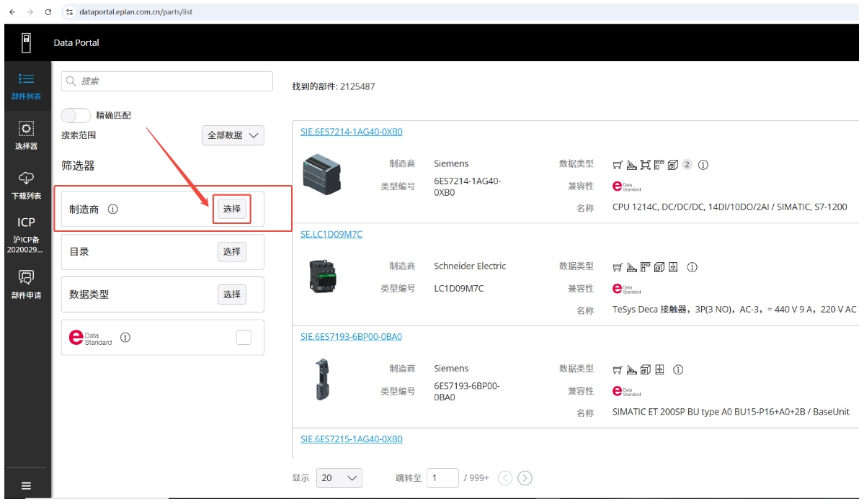Image resolution: width=864 pixels, height=504 pixels.
Task: Open the SIE.6ES7193-6BP00-0BA0 part link
Action: click(x=351, y=336)
